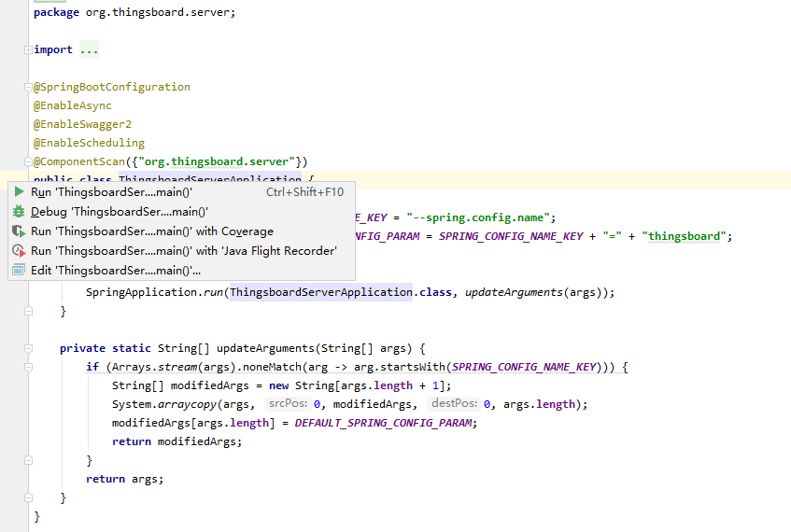This screenshot has width=791, height=532.
Task: Click 'return modifiedArgs;' statement
Action: 177,441
